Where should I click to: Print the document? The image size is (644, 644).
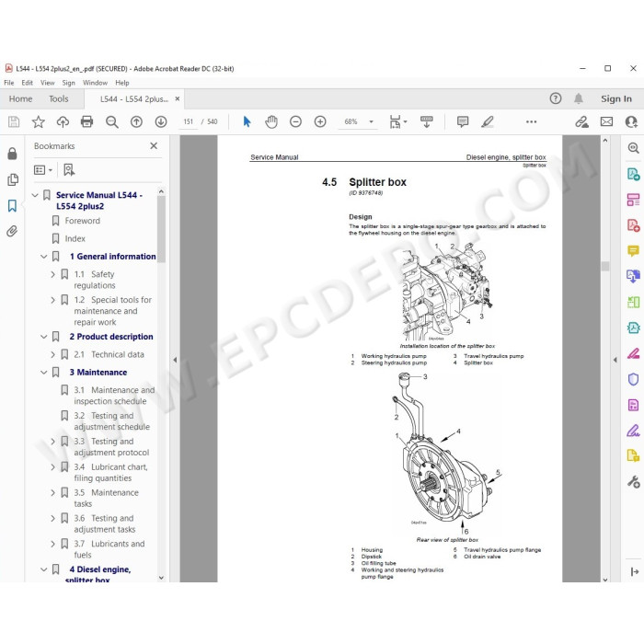pyautogui.click(x=86, y=121)
